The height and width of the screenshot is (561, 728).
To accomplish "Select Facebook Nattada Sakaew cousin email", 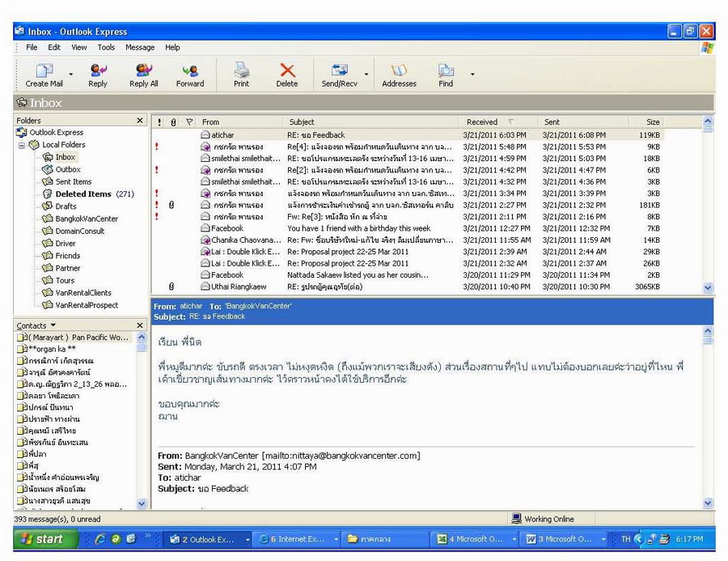I will (x=408, y=275).
